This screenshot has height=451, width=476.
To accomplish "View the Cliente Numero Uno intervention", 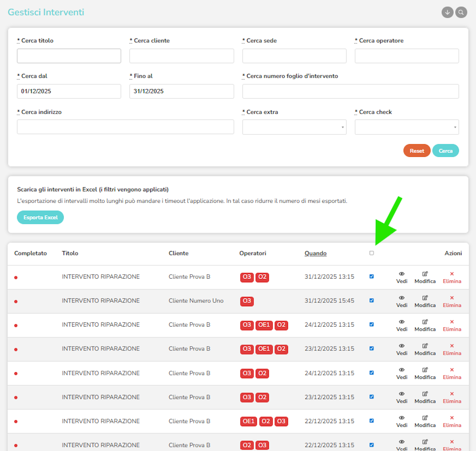I will pos(402,301).
